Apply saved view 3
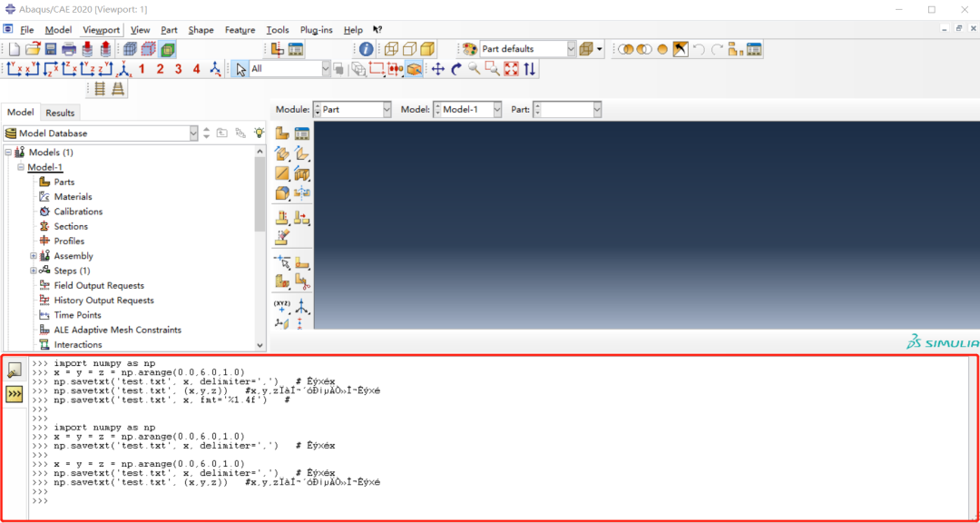The image size is (980, 523). tap(178, 69)
